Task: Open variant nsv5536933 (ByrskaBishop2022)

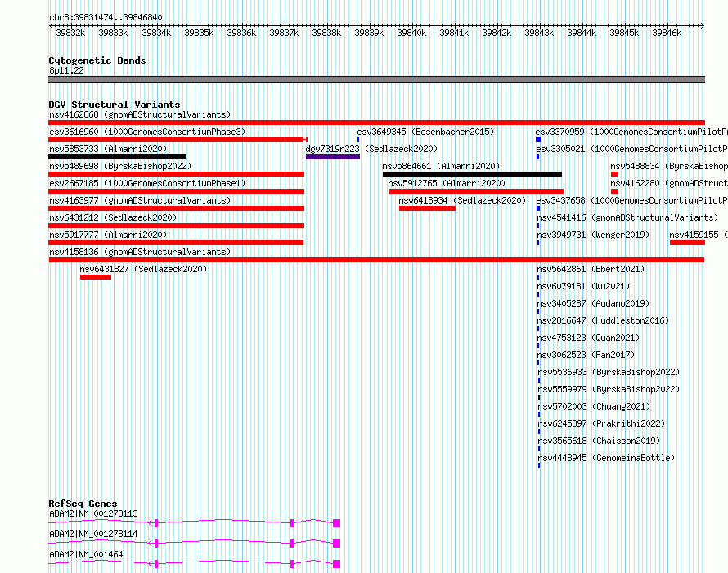Action: (609, 372)
